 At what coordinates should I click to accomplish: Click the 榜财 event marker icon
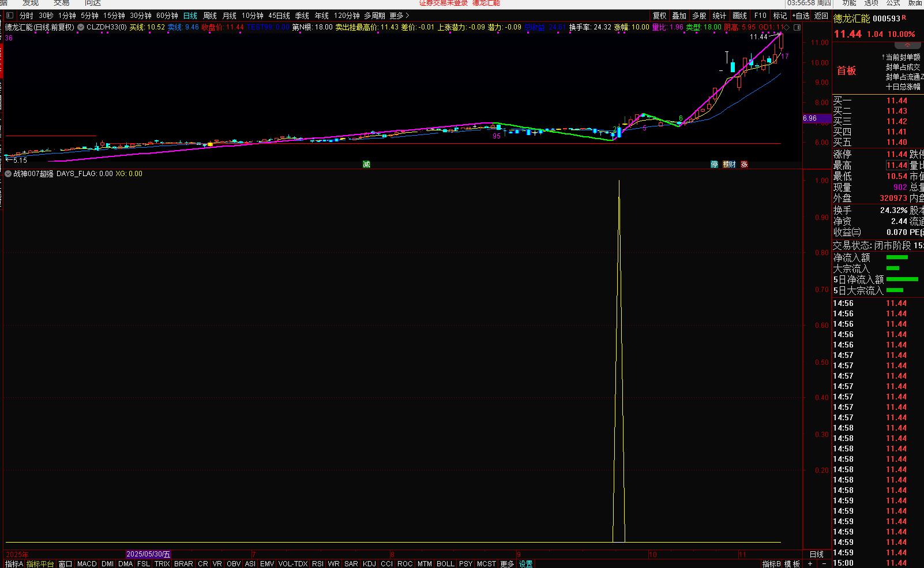(729, 165)
